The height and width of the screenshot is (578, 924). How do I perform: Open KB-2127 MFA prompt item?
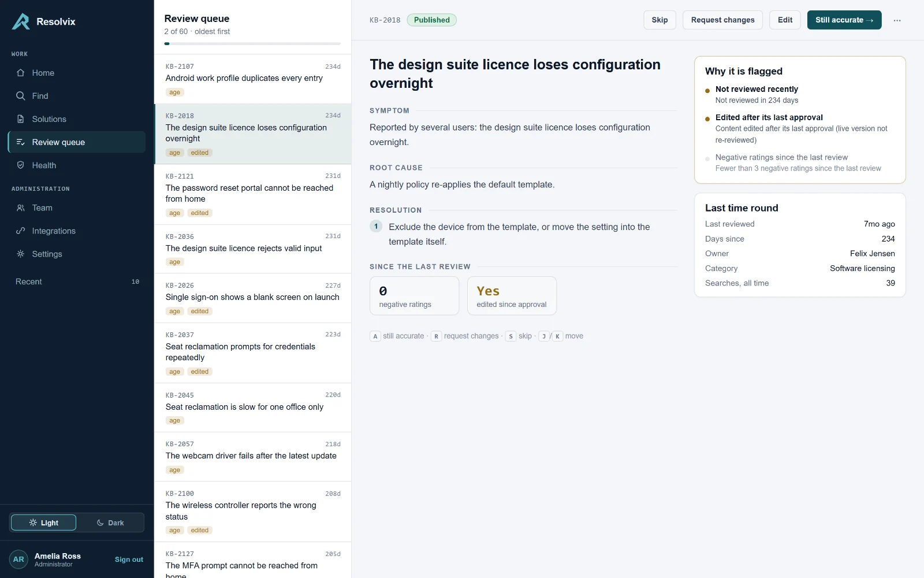tap(253, 560)
